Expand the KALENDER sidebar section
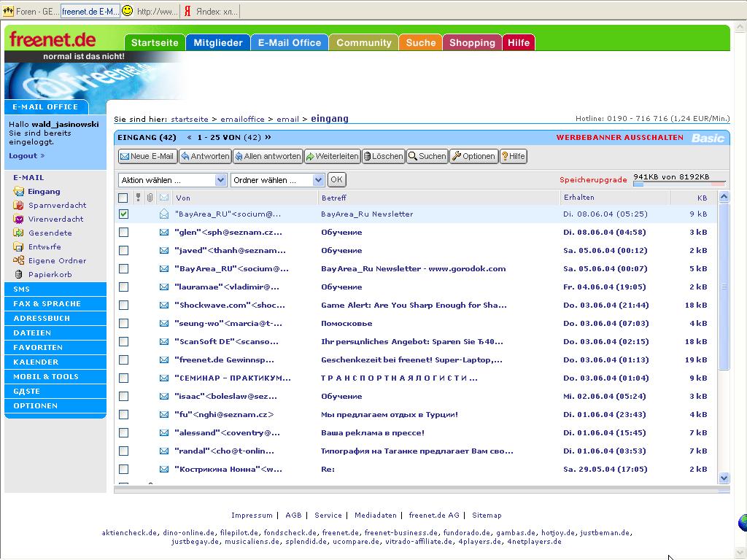Viewport: 747px width, 560px height. point(55,362)
